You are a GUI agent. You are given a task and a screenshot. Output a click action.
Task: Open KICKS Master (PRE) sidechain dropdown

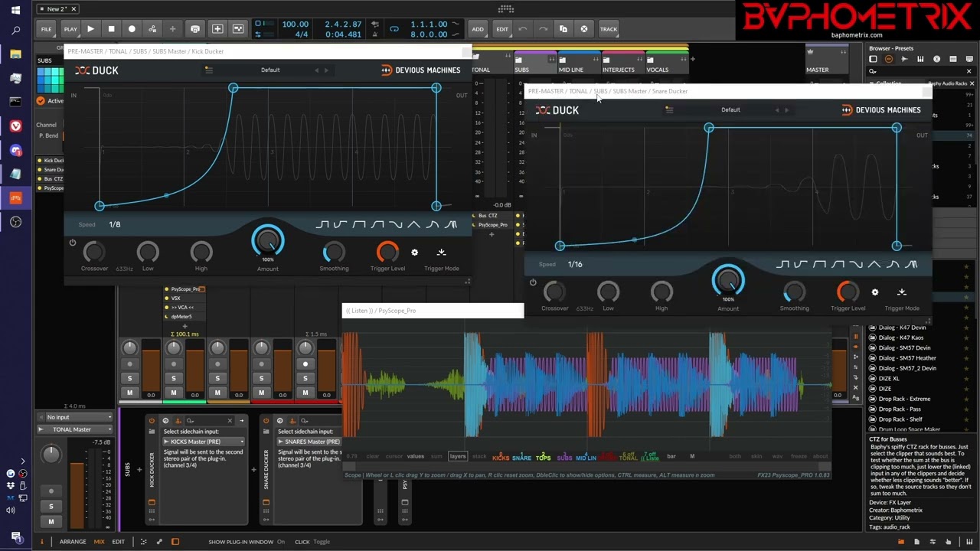204,442
